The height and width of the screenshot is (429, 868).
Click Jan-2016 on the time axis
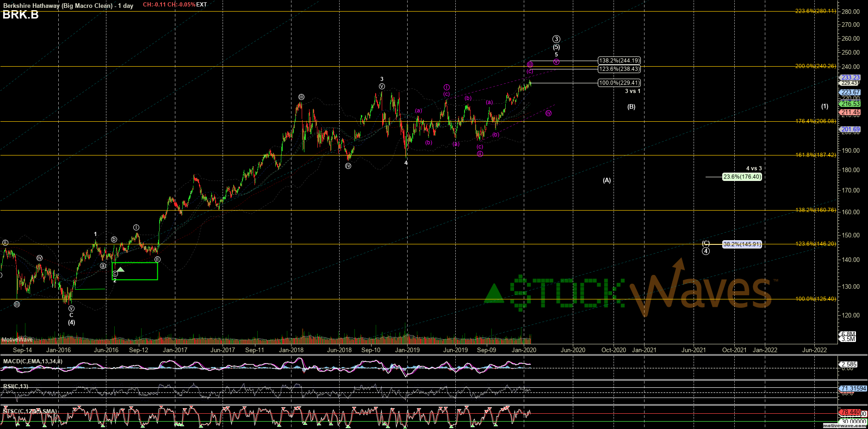(58, 350)
